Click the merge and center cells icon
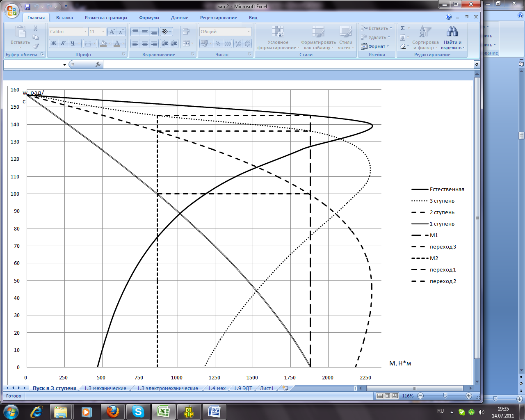The height and width of the screenshot is (420, 525). point(186,43)
